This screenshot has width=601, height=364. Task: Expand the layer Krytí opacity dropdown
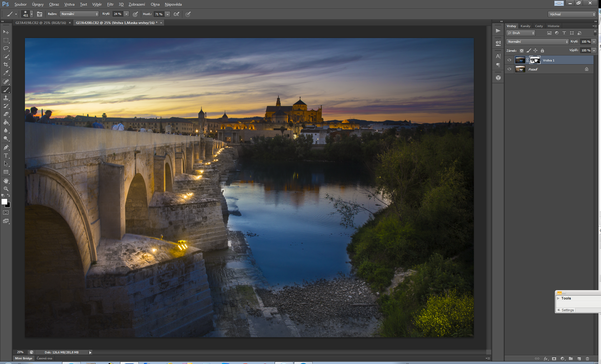pyautogui.click(x=594, y=41)
